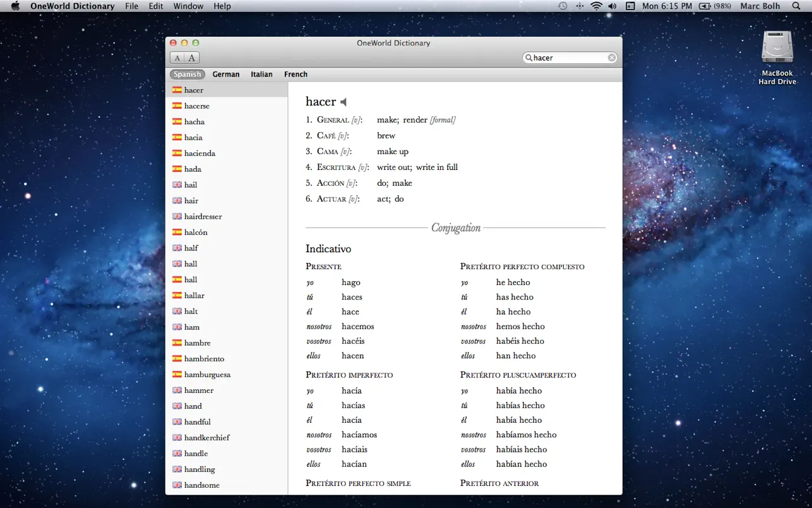Image resolution: width=812 pixels, height=508 pixels.
Task: Switch to the French dictionary tab
Action: pos(296,74)
